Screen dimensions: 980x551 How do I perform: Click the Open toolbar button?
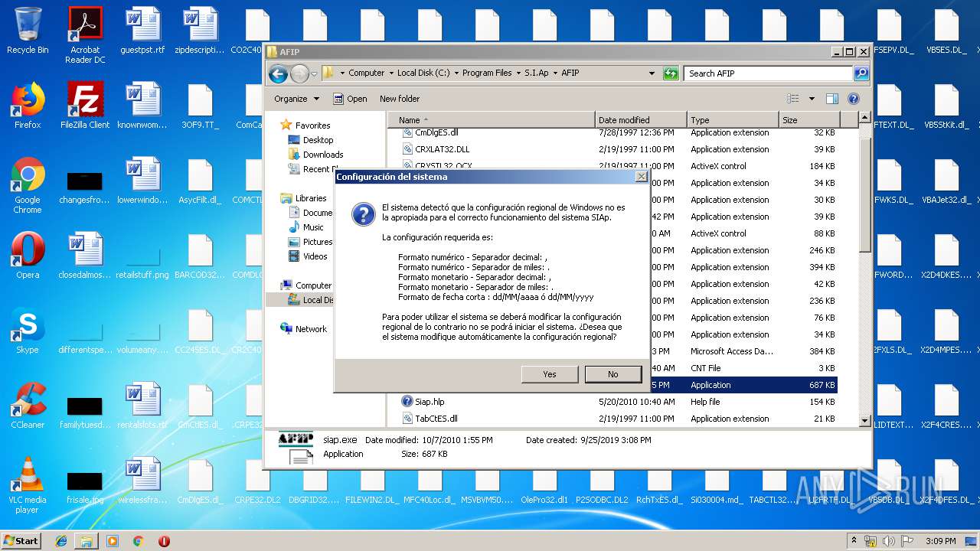pyautogui.click(x=350, y=99)
